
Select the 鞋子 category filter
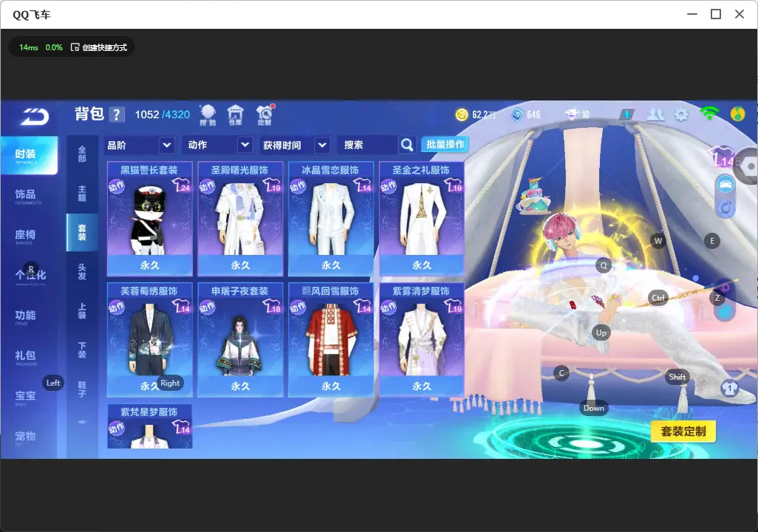click(x=82, y=389)
